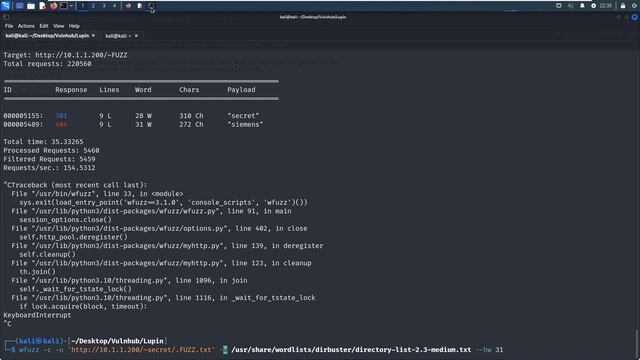Switch to workspace 1
The height and width of the screenshot is (360, 640).
(x=82, y=6)
